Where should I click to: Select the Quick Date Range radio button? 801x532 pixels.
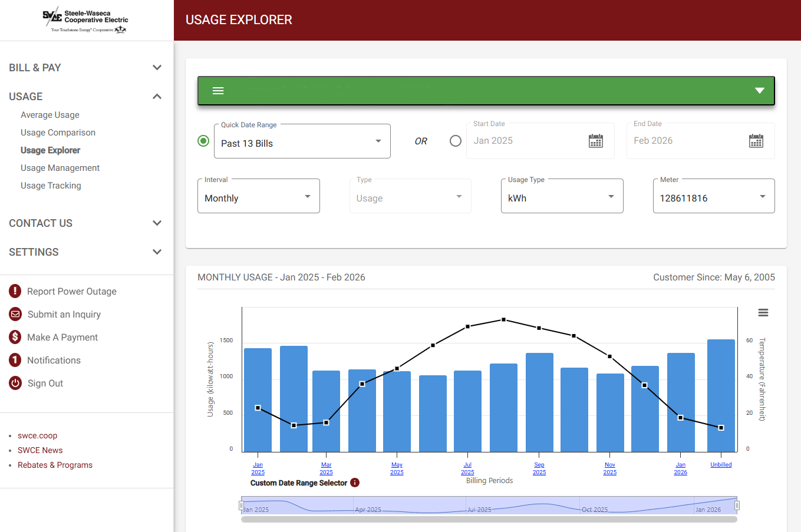203,141
